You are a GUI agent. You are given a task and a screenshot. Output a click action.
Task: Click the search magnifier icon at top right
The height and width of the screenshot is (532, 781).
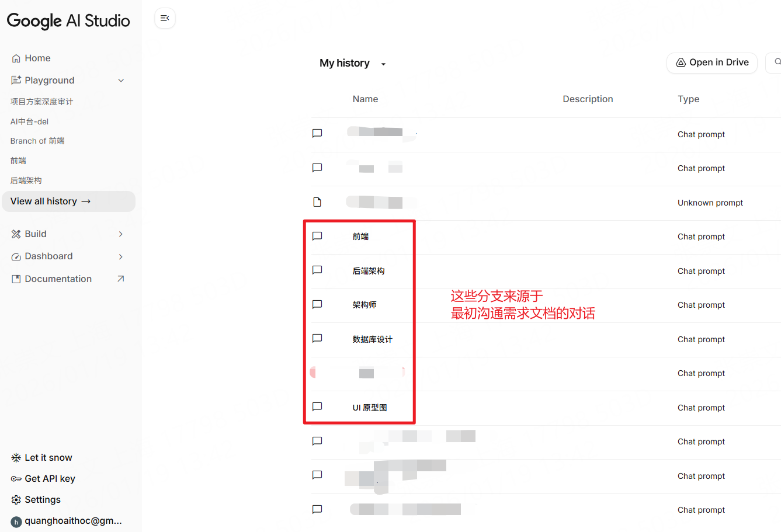777,62
